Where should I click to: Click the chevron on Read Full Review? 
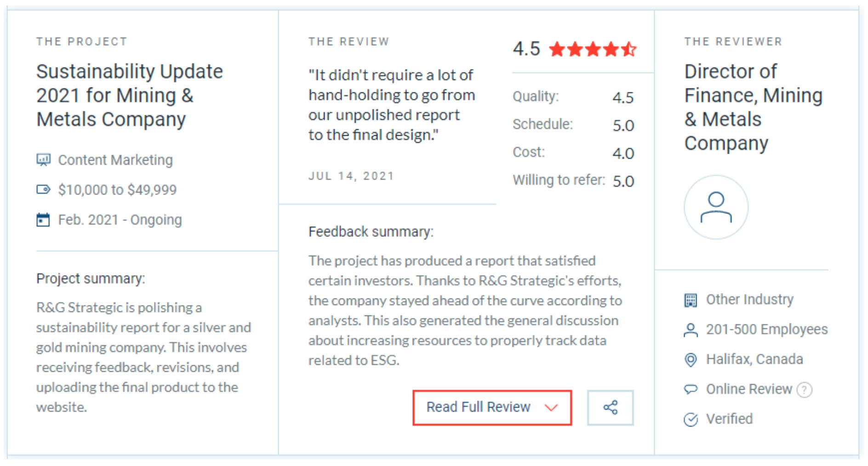551,408
